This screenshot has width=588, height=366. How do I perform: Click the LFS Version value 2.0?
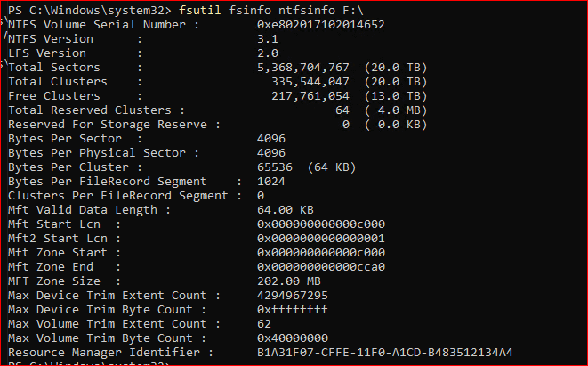(x=267, y=53)
